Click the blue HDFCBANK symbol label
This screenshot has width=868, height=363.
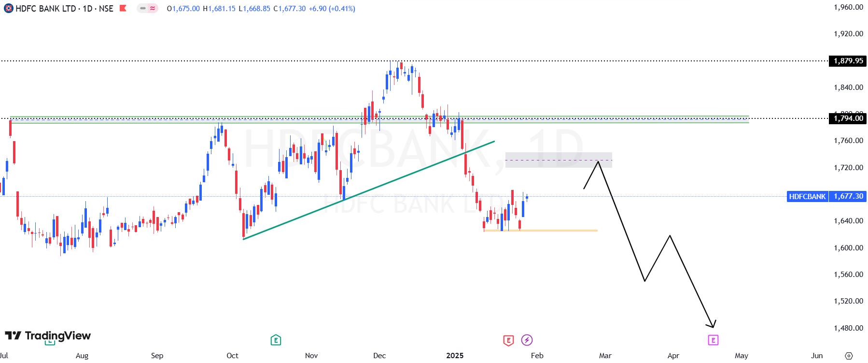coord(807,196)
